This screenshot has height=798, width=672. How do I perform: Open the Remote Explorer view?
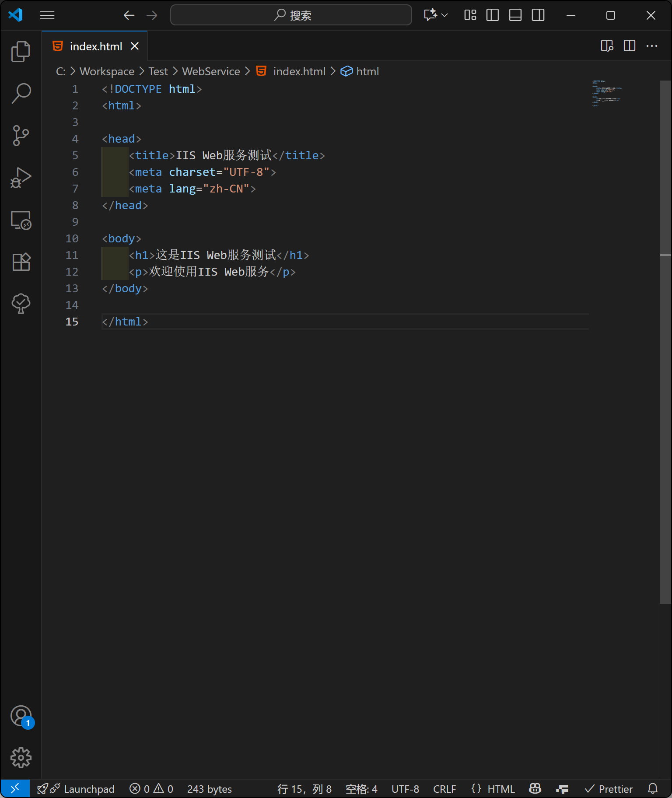click(21, 220)
